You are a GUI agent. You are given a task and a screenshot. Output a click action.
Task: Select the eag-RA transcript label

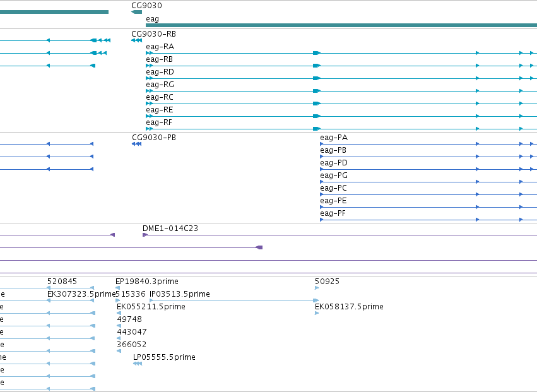click(160, 47)
